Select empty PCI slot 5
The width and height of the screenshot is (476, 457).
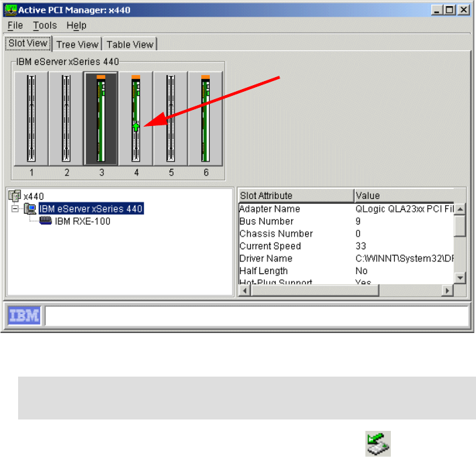[x=170, y=119]
